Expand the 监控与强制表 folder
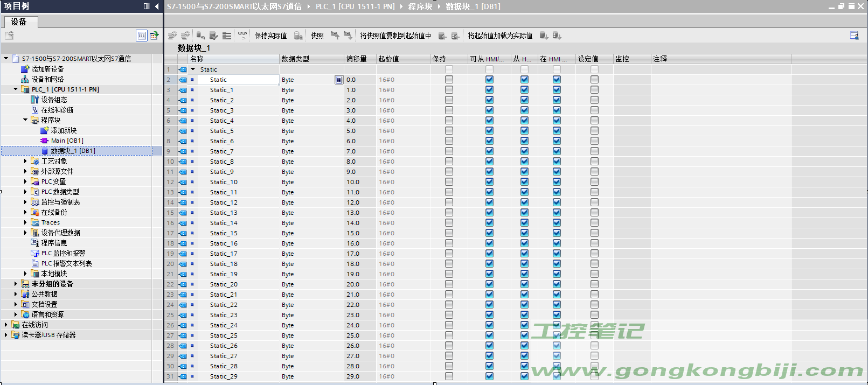 [25, 202]
